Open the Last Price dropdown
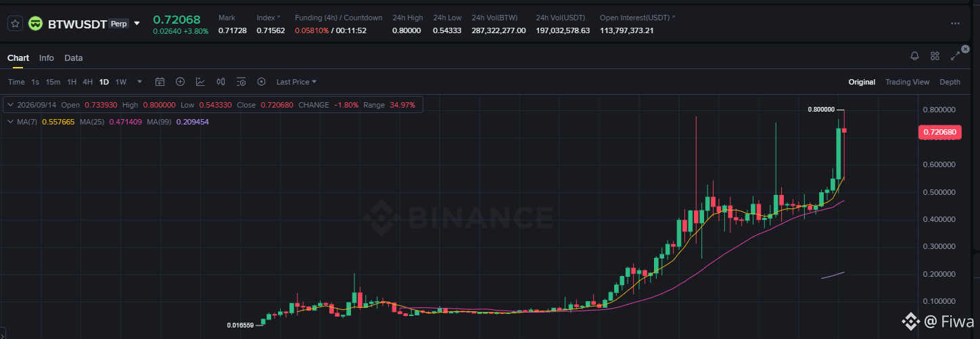This screenshot has height=339, width=980. click(x=296, y=82)
